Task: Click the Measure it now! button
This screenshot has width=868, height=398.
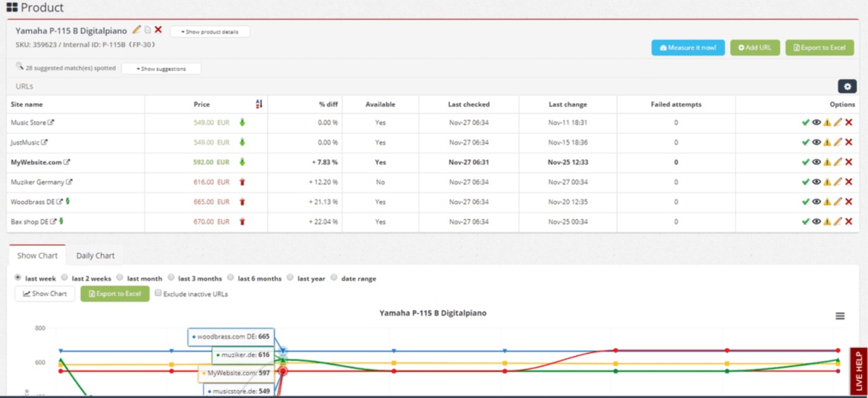Action: point(688,48)
